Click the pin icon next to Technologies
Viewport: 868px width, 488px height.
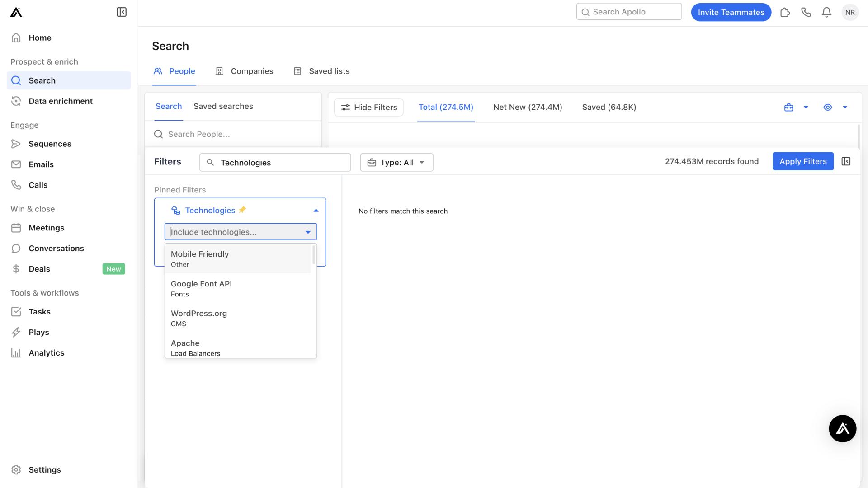pos(242,210)
